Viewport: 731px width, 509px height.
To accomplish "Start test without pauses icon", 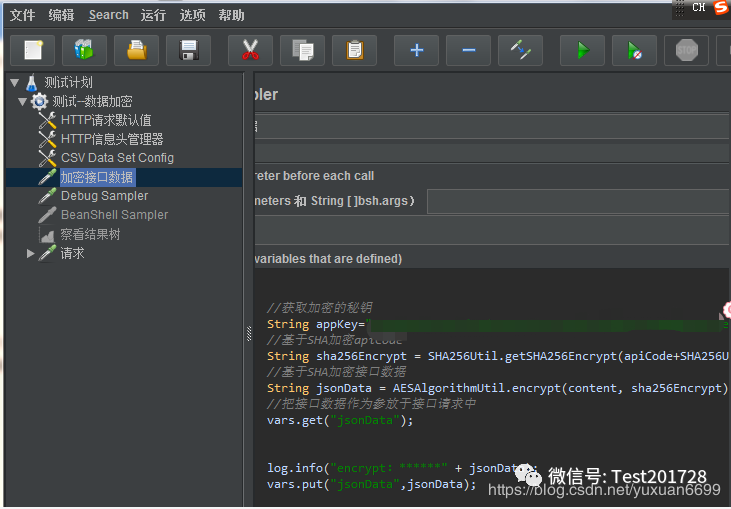I will click(634, 50).
